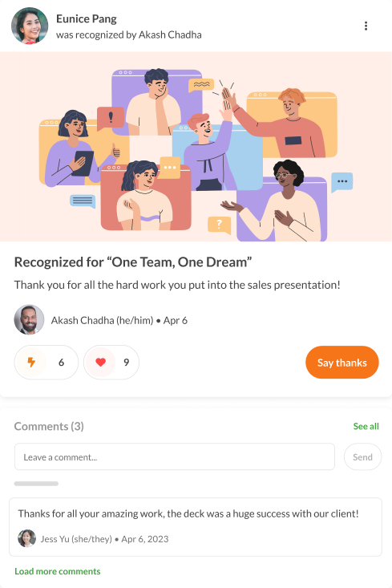Click the Say thanks button

coord(342,363)
